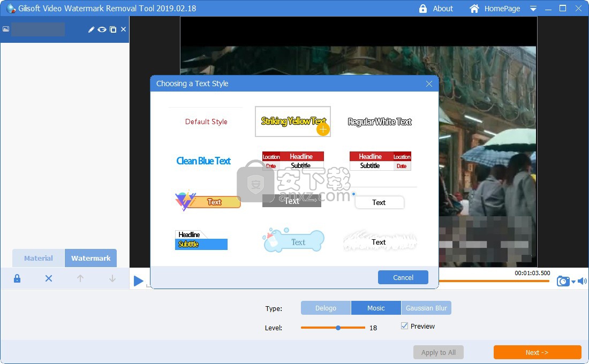Select the Gaussian Blur type

tap(426, 308)
